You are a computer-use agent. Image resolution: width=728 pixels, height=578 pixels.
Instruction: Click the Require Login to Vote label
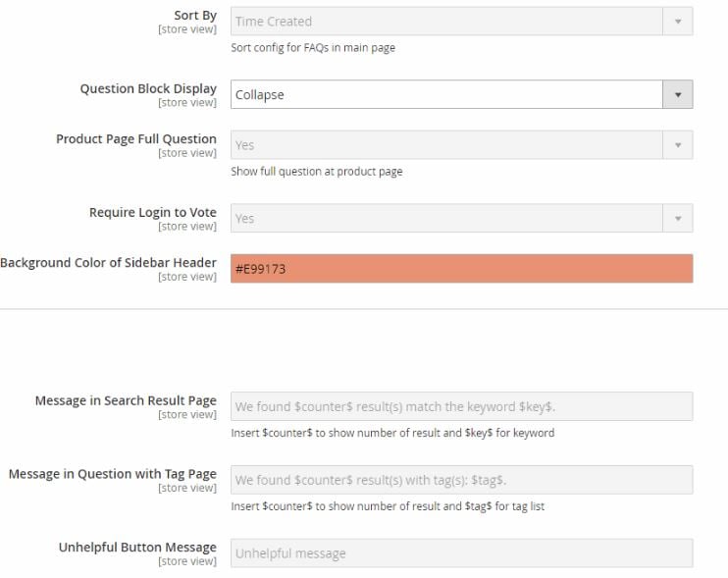click(153, 213)
